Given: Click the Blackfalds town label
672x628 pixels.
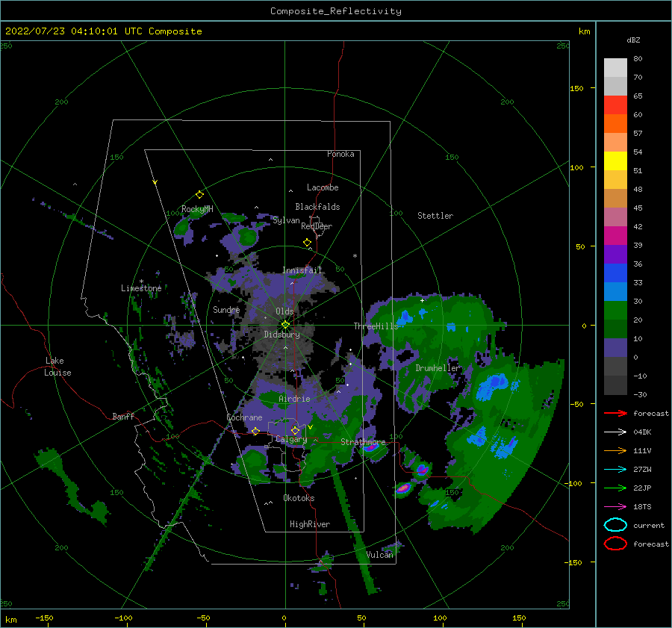Looking at the screenshot, I should [x=317, y=207].
